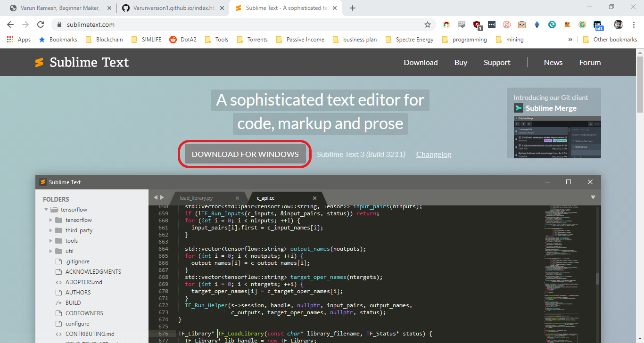Open the Support nav item

[497, 62]
